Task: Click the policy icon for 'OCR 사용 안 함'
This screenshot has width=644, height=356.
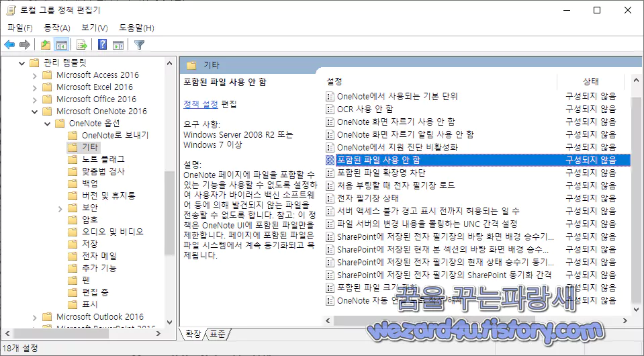Action: click(x=330, y=109)
